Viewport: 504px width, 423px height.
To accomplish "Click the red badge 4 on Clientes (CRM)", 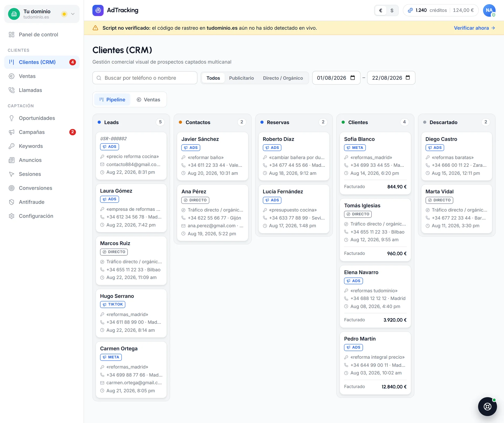I will tap(73, 62).
